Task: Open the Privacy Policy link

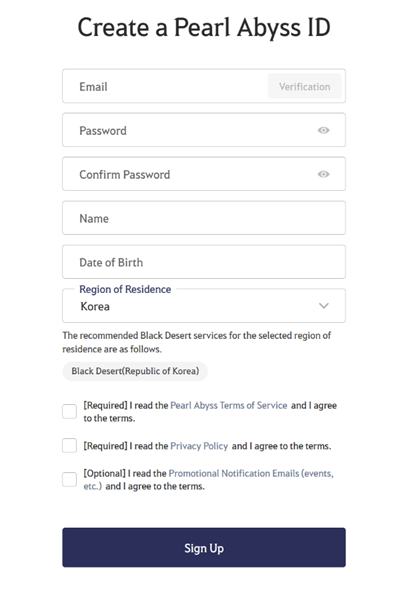Action: pyautogui.click(x=199, y=446)
